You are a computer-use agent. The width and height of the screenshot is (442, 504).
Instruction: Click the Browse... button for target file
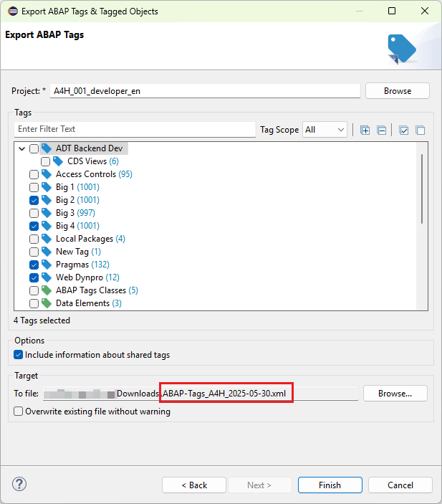pos(395,394)
